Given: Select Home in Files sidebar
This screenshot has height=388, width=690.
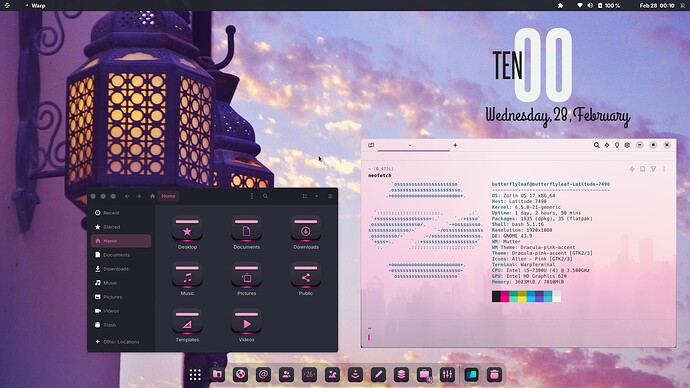Looking at the screenshot, I should 121,241.
